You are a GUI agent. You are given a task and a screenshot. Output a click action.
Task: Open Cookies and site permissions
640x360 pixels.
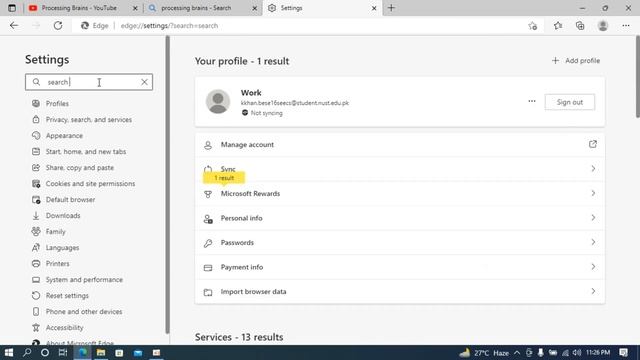tap(90, 184)
